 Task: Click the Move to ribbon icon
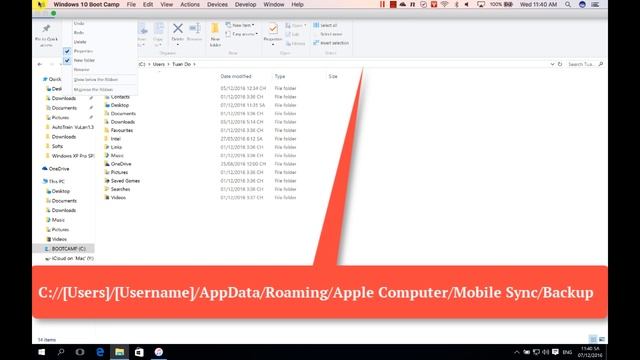pos(142,29)
